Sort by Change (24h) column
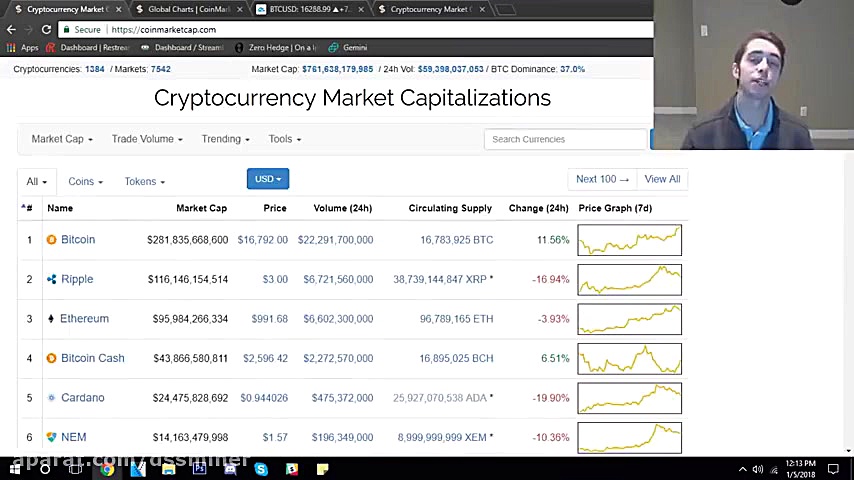The height and width of the screenshot is (480, 854). click(x=539, y=208)
